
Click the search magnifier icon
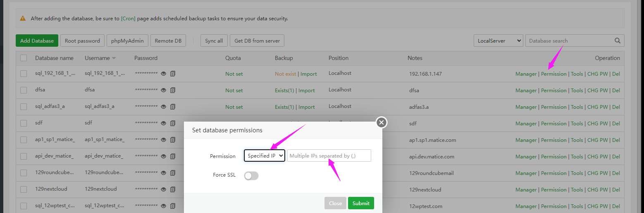[x=618, y=41]
